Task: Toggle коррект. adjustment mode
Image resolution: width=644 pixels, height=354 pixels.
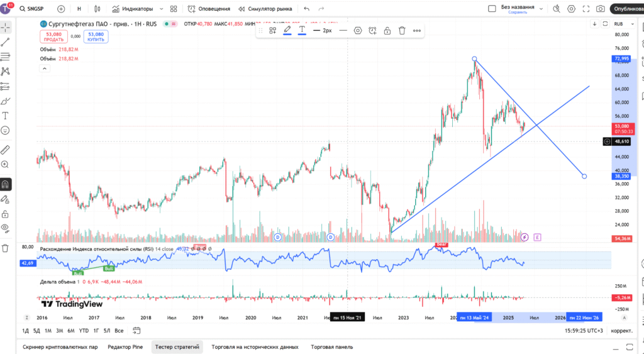Action: coord(622,331)
